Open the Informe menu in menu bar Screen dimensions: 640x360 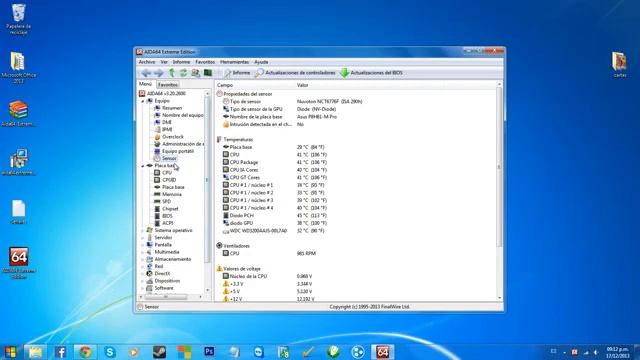pos(181,62)
